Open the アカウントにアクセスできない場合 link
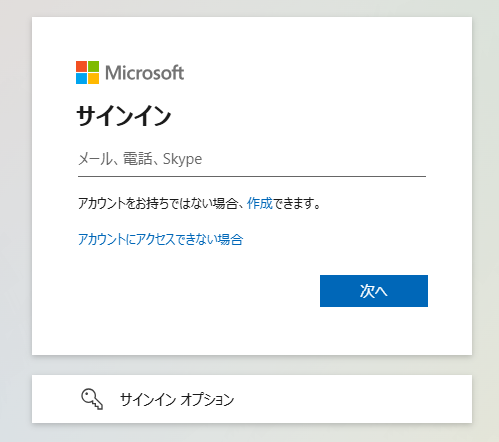This screenshot has width=499, height=442. 160,239
